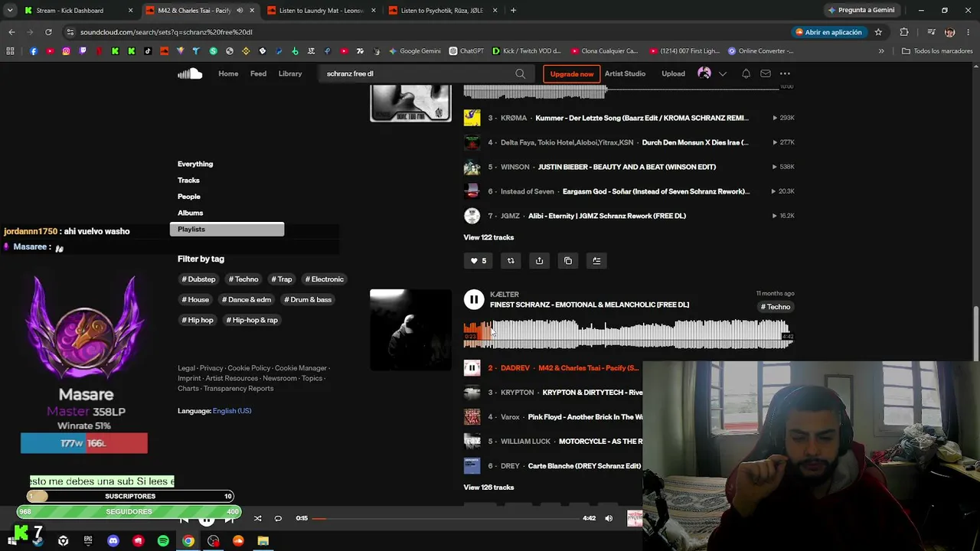Open the FINEST SCHRANZ playlist artwork
This screenshot has height=551, width=980.
tap(410, 330)
